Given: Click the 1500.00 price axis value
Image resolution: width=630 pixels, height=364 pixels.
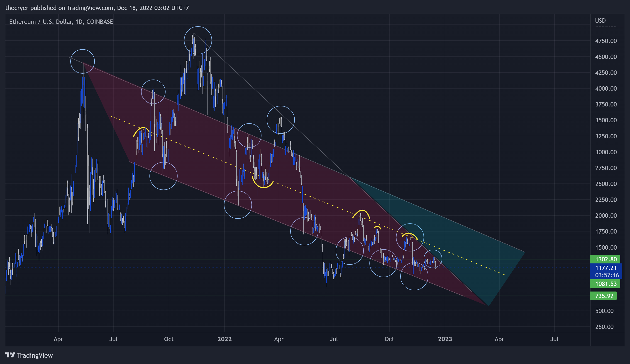Looking at the screenshot, I should 606,247.
